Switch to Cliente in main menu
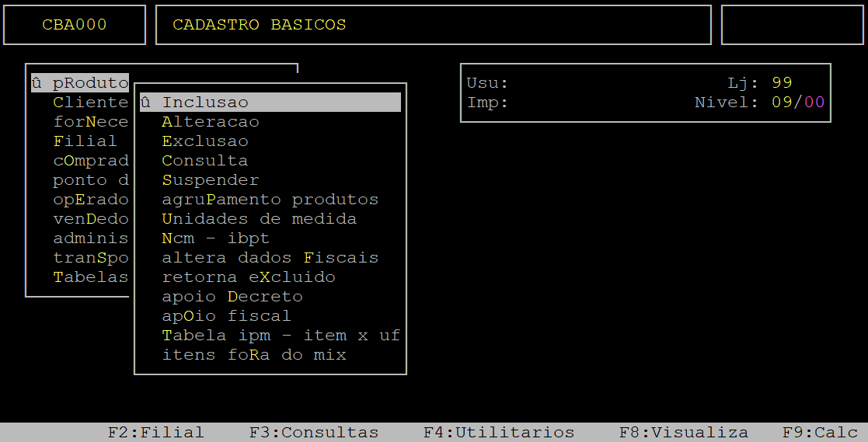The width and height of the screenshot is (868, 442). 91,103
